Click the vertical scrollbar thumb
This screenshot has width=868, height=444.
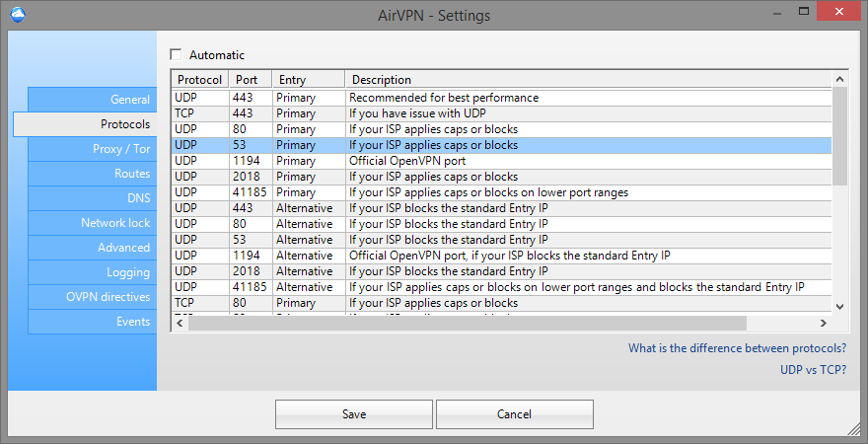click(x=839, y=136)
